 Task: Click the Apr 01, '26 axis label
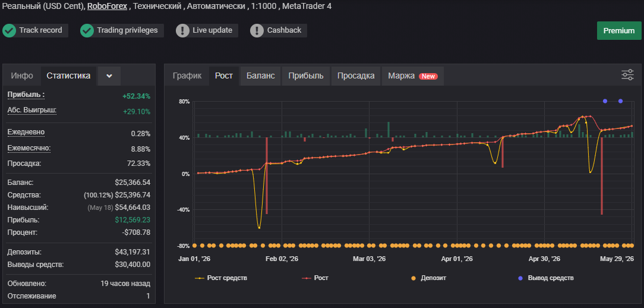457,259
